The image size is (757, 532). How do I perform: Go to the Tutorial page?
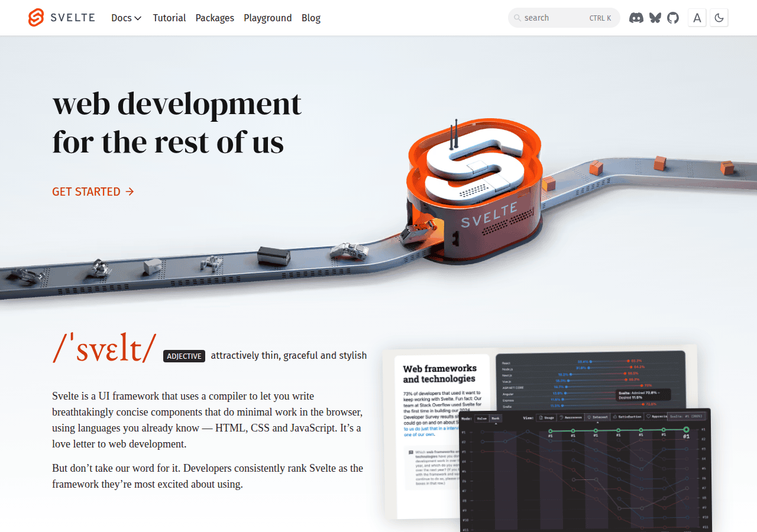[169, 18]
